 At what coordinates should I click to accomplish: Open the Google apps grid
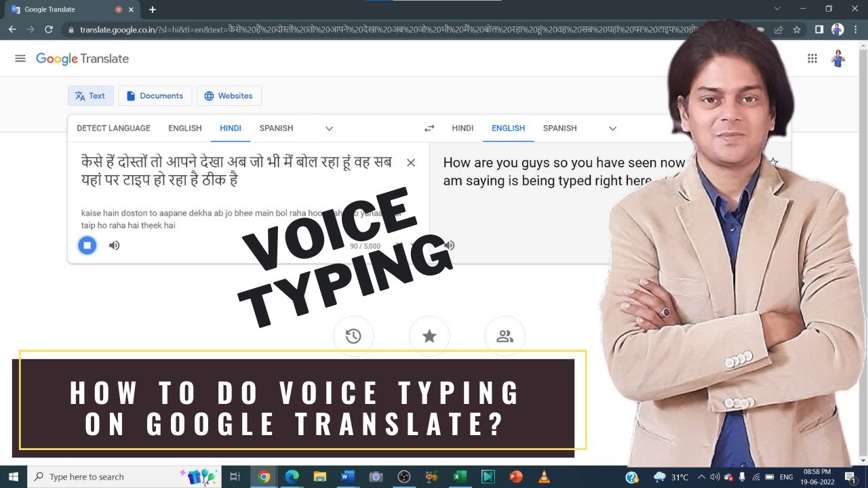812,58
